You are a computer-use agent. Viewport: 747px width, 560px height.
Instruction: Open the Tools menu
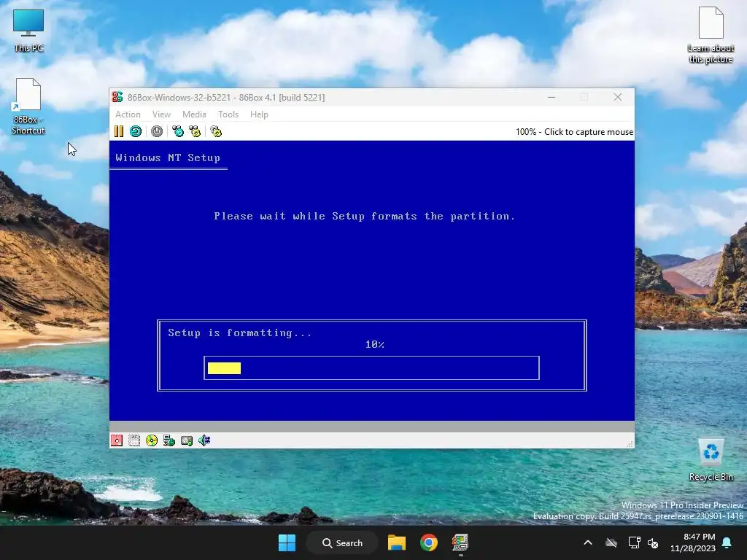(x=228, y=114)
